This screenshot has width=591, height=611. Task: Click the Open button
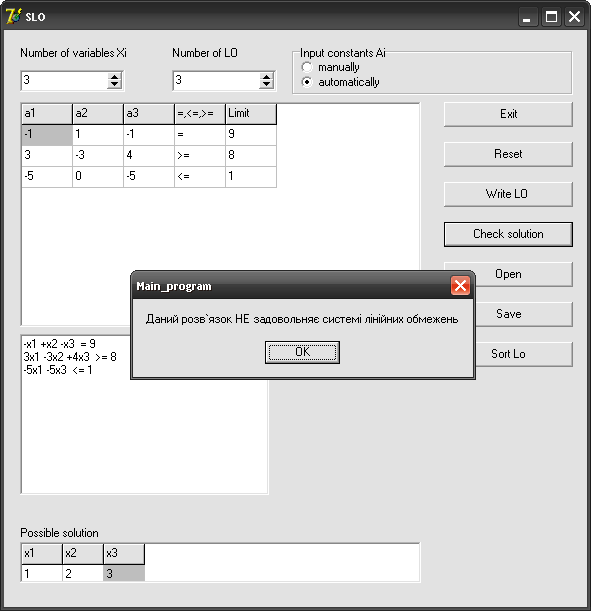click(x=508, y=274)
